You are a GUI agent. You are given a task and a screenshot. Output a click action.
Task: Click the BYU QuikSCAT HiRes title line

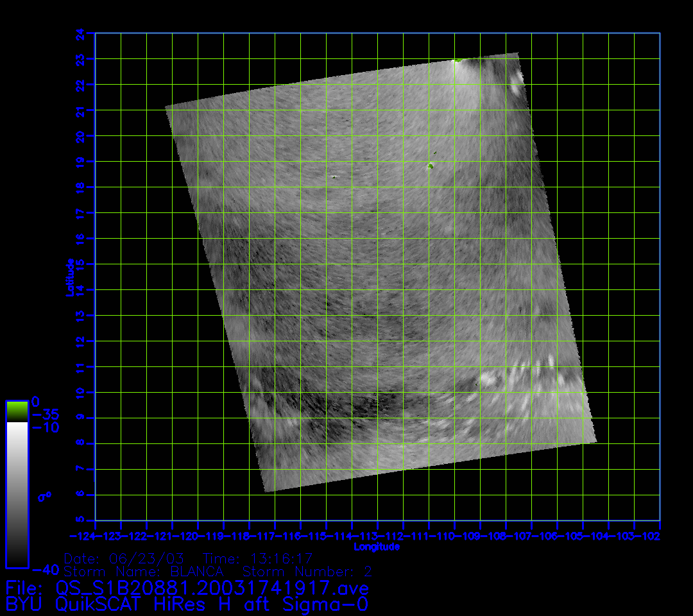click(187, 604)
